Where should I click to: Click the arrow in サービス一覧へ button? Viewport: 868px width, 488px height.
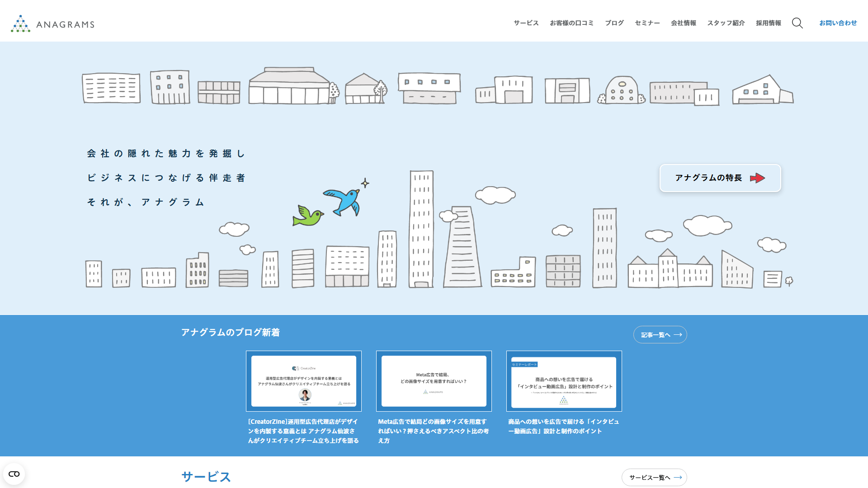pos(678,477)
